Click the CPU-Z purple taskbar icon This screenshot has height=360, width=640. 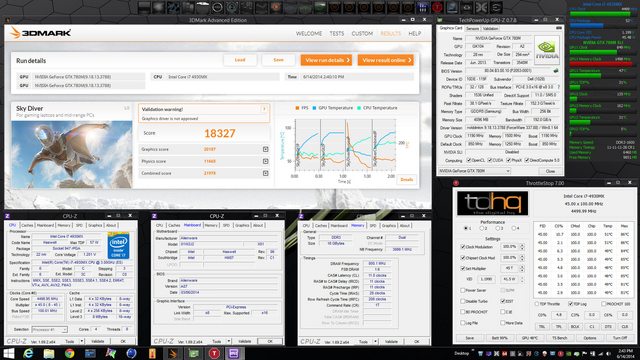click(x=234, y=353)
